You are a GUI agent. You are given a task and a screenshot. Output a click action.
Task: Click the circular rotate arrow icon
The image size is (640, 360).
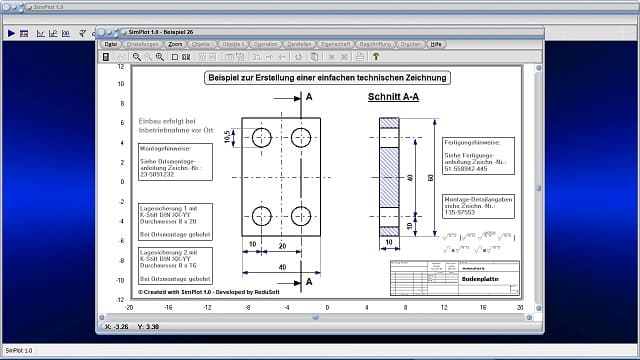click(298, 57)
